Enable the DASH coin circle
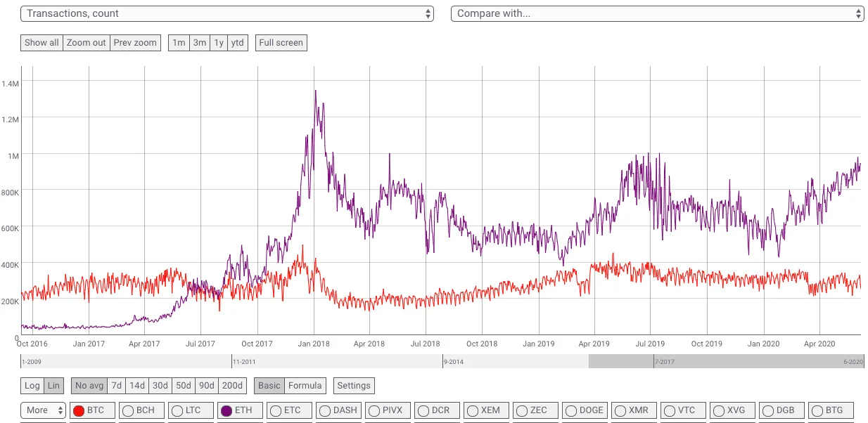The width and height of the screenshot is (868, 423). tap(325, 411)
